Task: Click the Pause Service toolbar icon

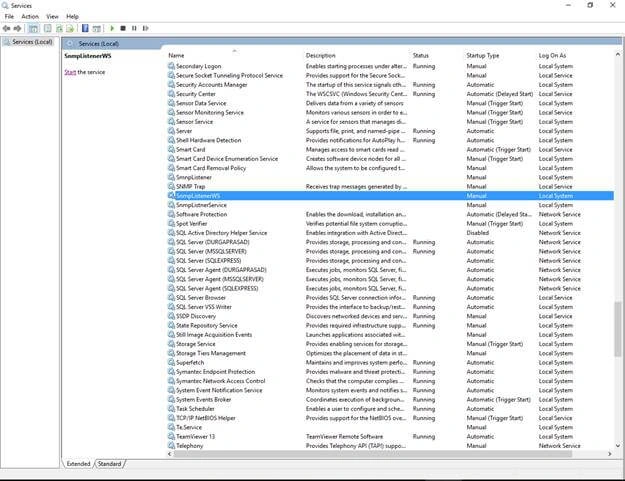Action: tap(134, 28)
